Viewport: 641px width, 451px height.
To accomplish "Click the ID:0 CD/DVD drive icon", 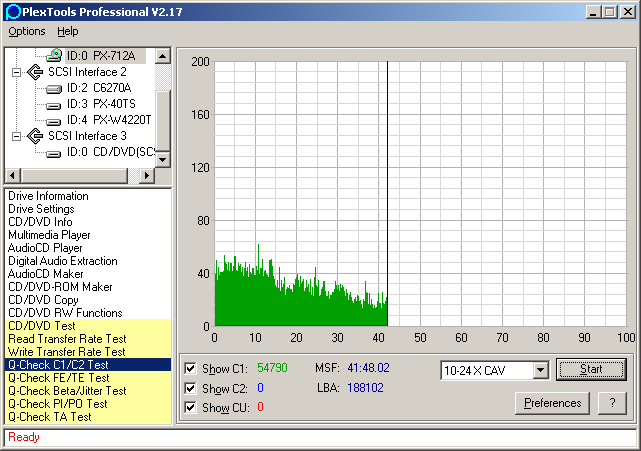I will click(54, 153).
